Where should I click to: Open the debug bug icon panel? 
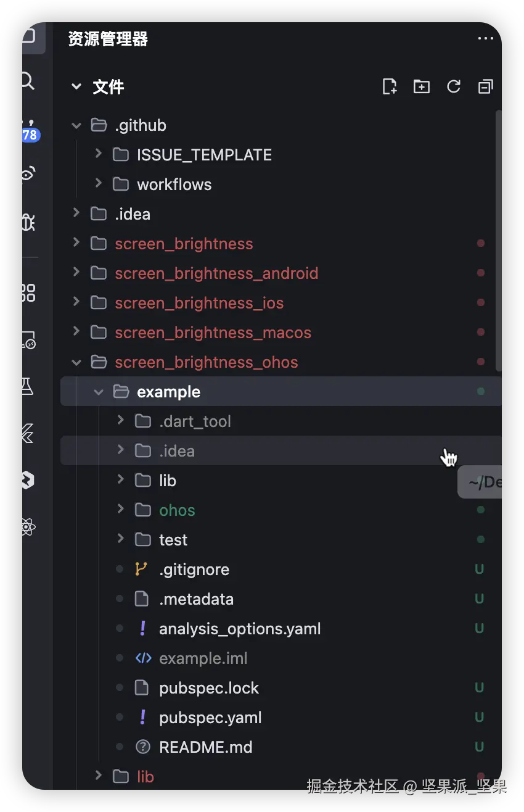pos(28,222)
